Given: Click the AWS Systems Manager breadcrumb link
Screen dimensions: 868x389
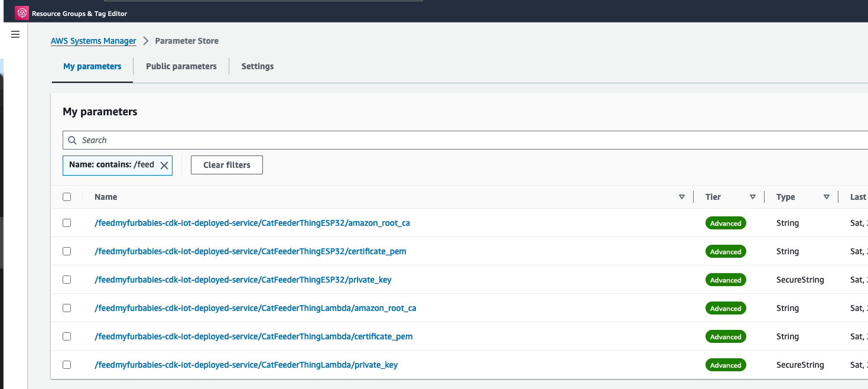Looking at the screenshot, I should click(93, 41).
